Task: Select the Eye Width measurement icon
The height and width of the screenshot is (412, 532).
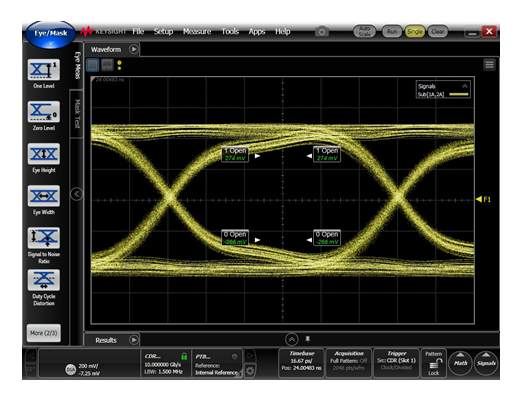Action: pyautogui.click(x=44, y=196)
